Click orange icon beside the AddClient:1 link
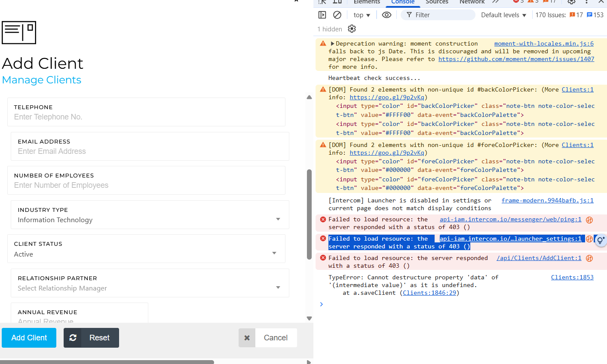607x364 pixels. pyautogui.click(x=589, y=258)
